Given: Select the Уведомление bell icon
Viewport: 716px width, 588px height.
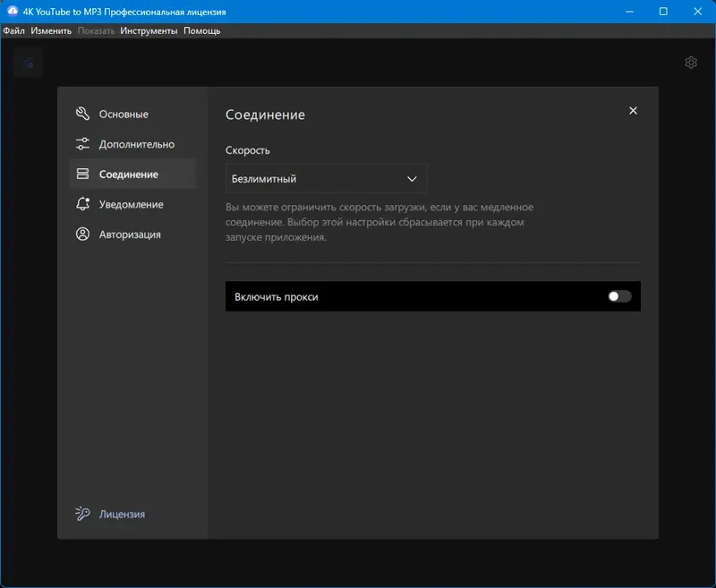Looking at the screenshot, I should tap(81, 204).
